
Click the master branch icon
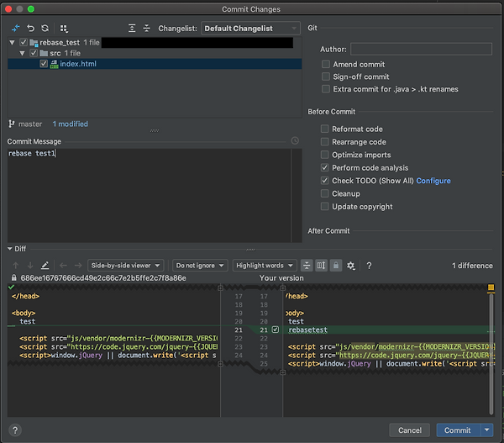(12, 124)
